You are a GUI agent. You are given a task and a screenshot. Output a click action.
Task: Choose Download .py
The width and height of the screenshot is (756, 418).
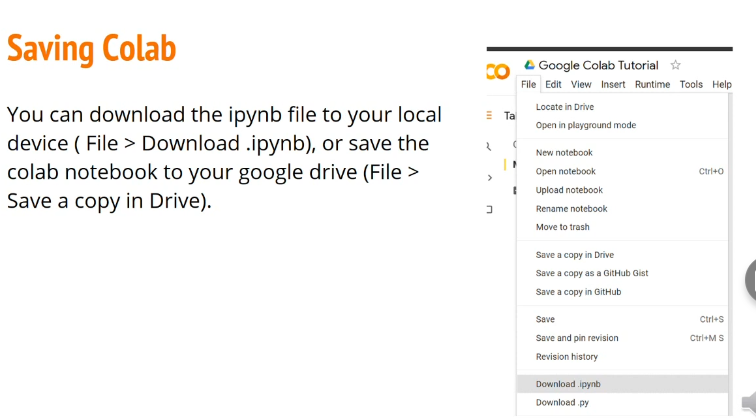click(x=622, y=403)
